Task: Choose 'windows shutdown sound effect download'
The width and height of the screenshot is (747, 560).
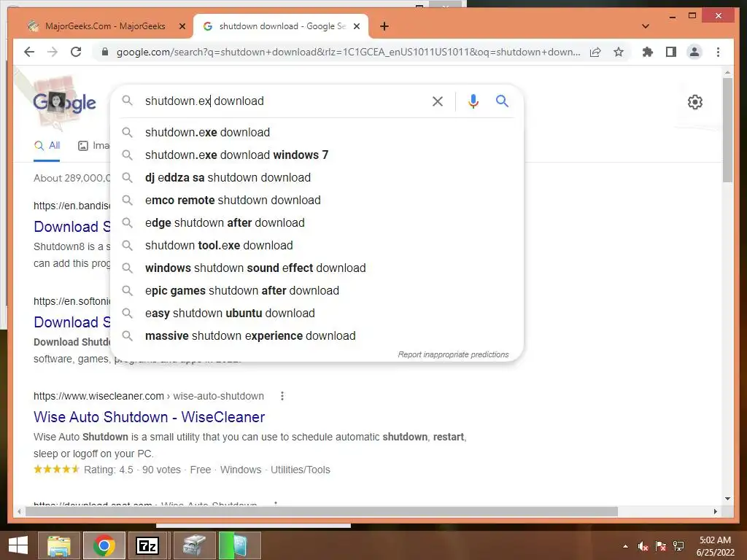Action: [x=317, y=268]
